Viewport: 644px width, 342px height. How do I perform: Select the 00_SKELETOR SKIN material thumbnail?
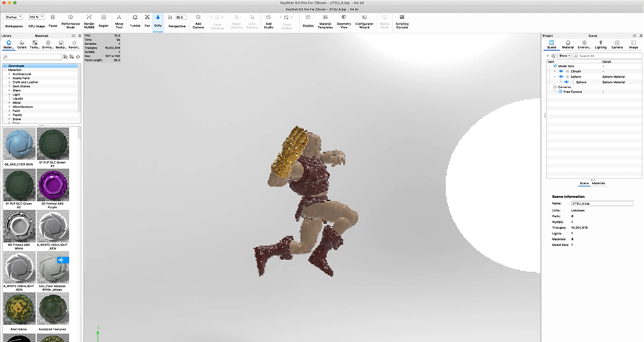[x=19, y=144]
